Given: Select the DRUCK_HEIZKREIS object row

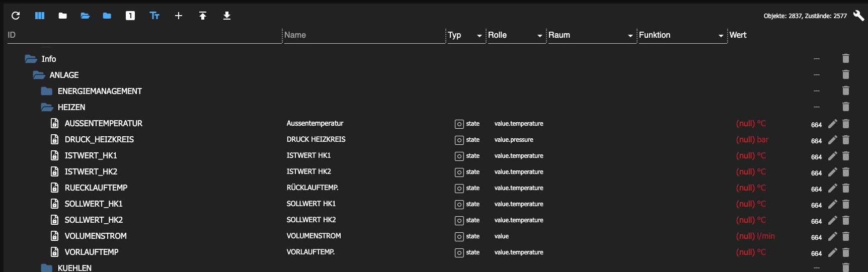Looking at the screenshot, I should (x=99, y=140).
